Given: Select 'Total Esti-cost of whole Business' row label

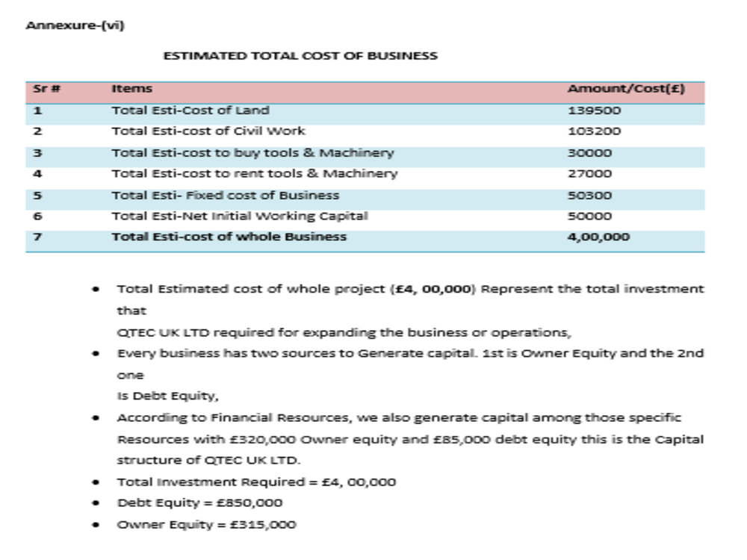Looking at the screenshot, I should point(229,237).
